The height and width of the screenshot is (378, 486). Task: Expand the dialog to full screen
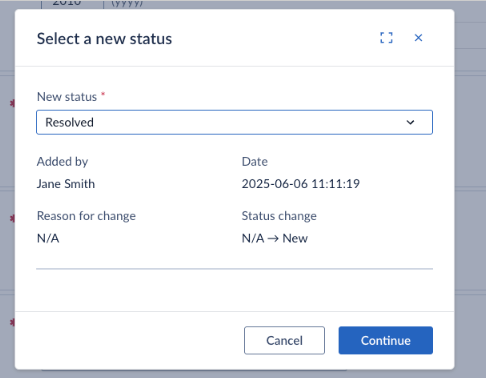386,38
